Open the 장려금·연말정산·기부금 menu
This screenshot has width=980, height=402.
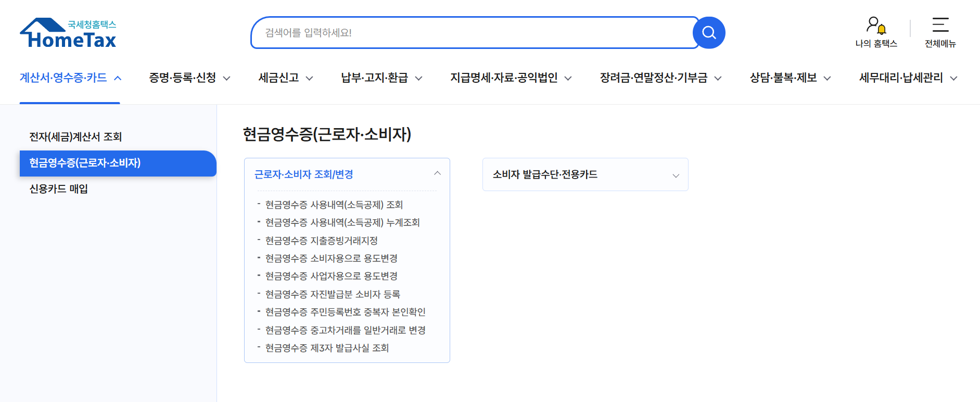coord(661,78)
